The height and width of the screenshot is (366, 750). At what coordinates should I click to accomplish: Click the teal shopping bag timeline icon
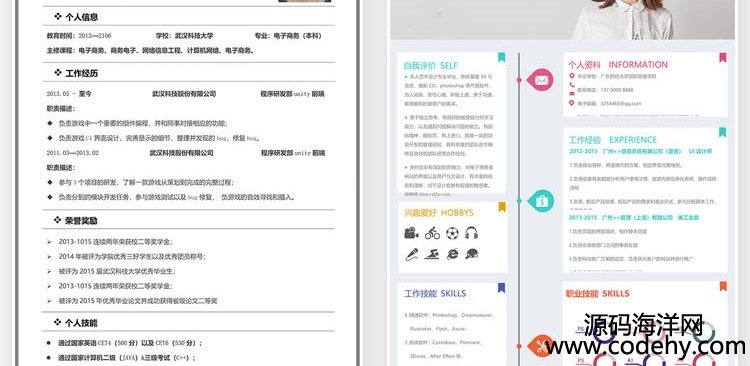coord(541,201)
